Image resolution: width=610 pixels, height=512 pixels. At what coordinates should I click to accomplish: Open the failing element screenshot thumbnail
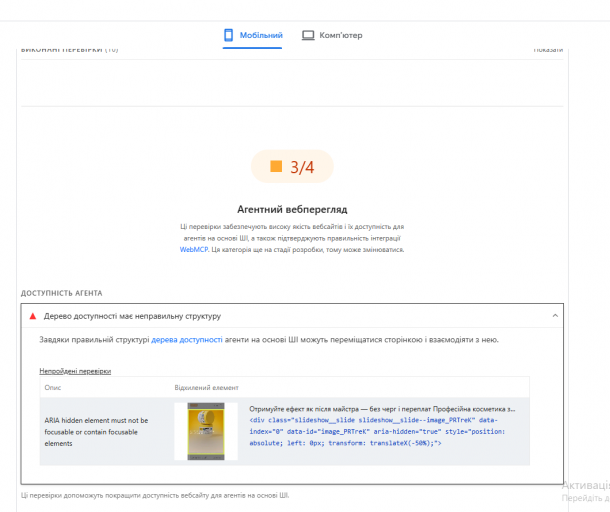[x=206, y=431]
